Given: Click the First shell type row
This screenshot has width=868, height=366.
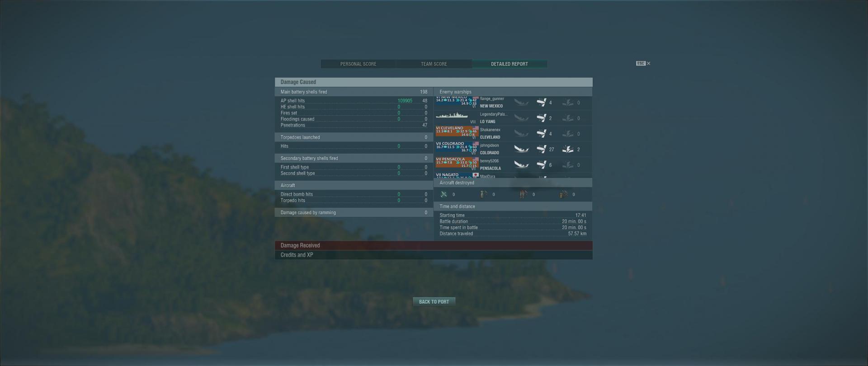Looking at the screenshot, I should 354,167.
